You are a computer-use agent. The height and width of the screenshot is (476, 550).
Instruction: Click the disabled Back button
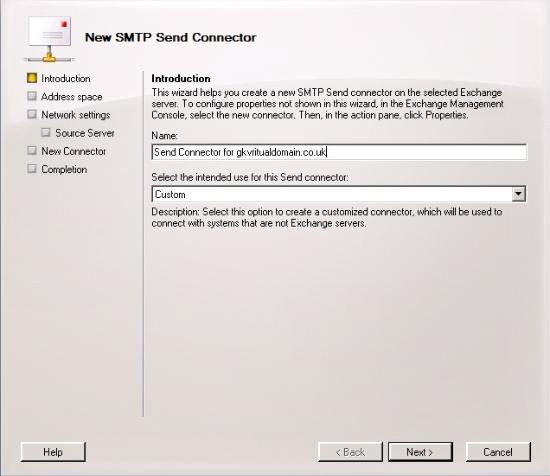tap(350, 452)
